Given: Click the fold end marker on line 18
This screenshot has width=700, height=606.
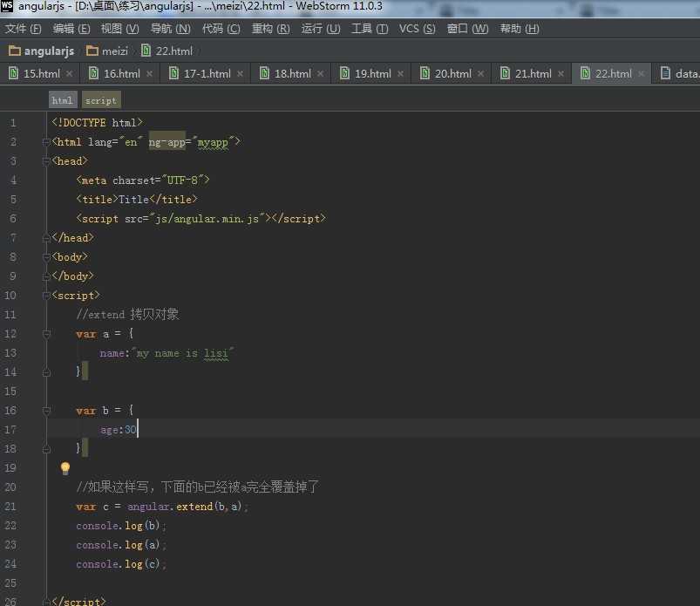Looking at the screenshot, I should 46,449.
